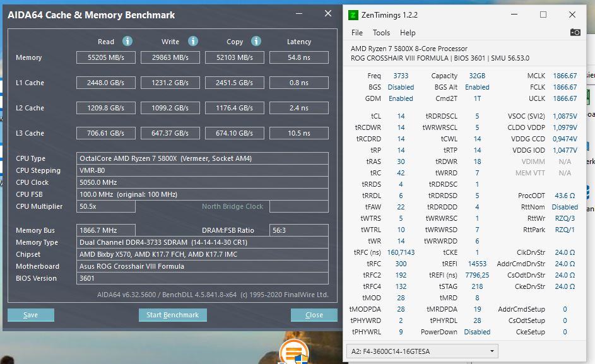
Task: Click the Memory Write value 29863 MB/s
Action: tap(170, 57)
